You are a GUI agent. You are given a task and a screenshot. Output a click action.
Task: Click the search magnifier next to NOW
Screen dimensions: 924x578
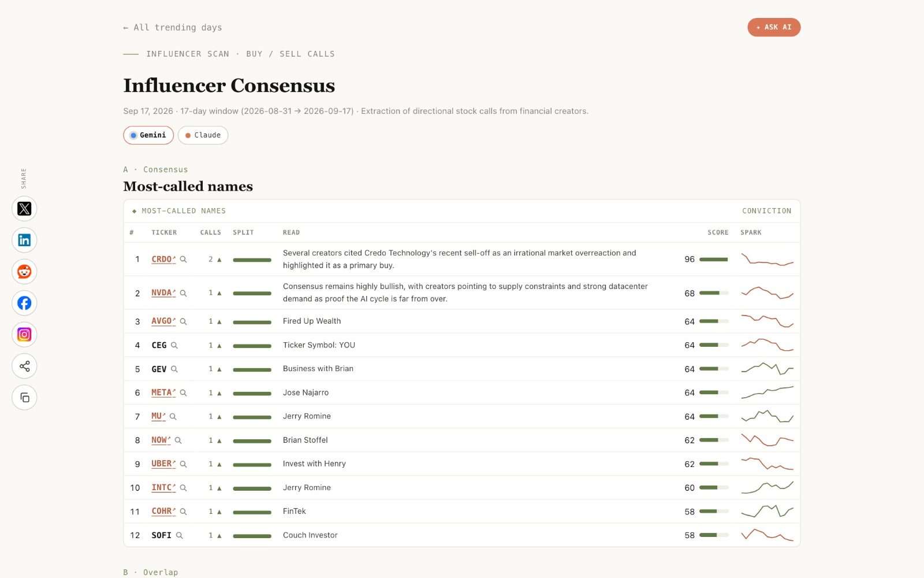point(178,440)
